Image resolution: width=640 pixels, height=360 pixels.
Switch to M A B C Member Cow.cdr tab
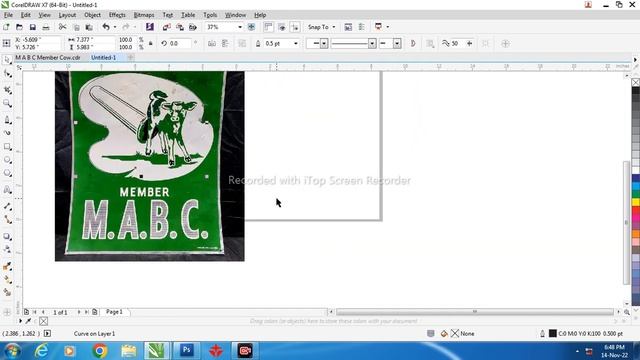pyautogui.click(x=48, y=58)
